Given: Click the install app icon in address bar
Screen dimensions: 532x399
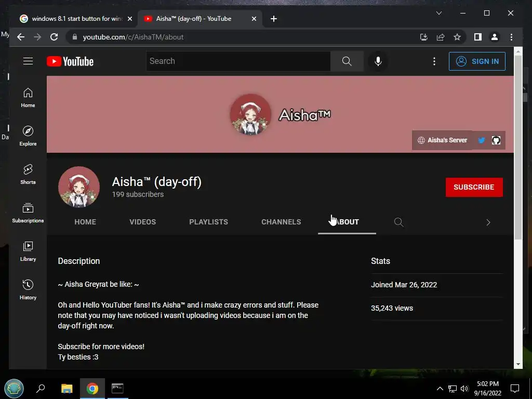Looking at the screenshot, I should tap(424, 37).
